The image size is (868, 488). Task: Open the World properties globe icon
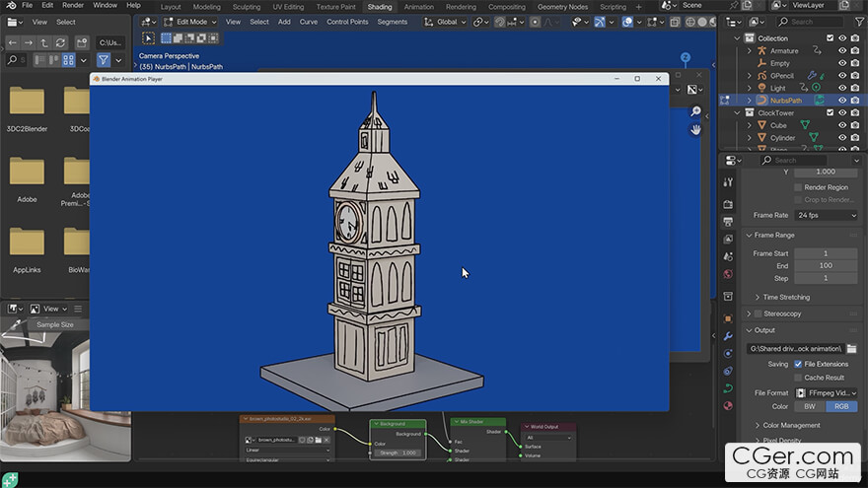coord(728,274)
